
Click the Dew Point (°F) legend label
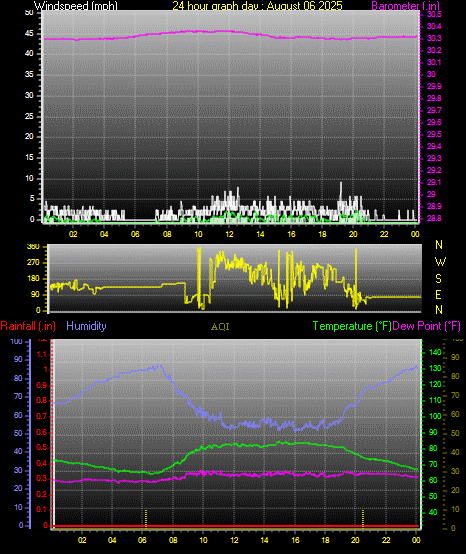point(427,326)
